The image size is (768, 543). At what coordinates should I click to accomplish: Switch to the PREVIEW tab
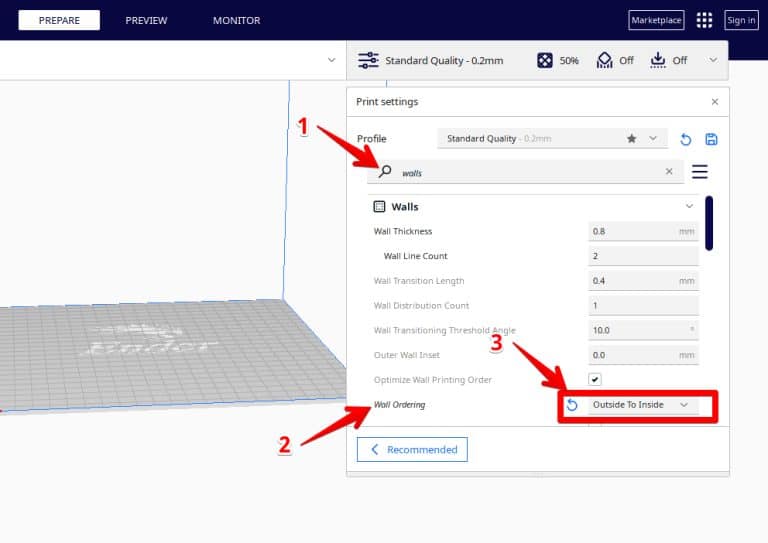pos(146,20)
